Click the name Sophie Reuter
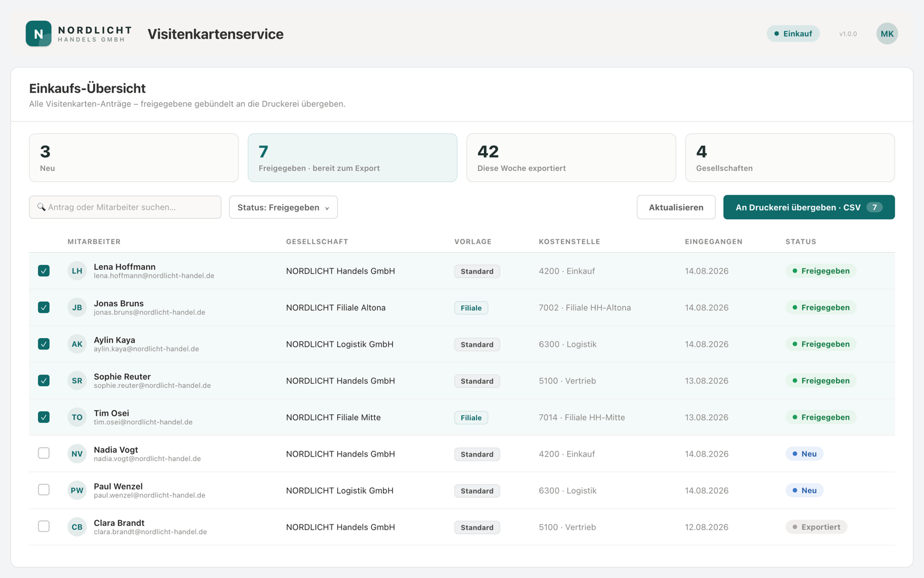924x578 pixels. pyautogui.click(x=122, y=376)
